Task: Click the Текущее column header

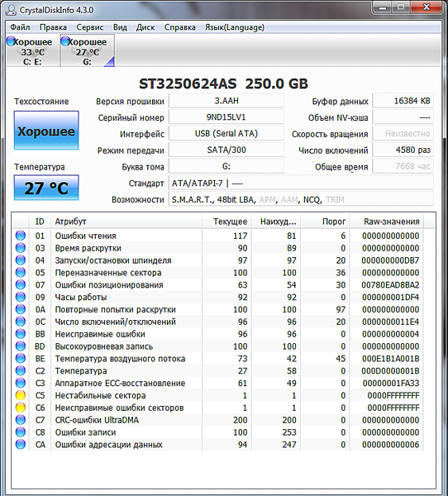Action: point(226,222)
